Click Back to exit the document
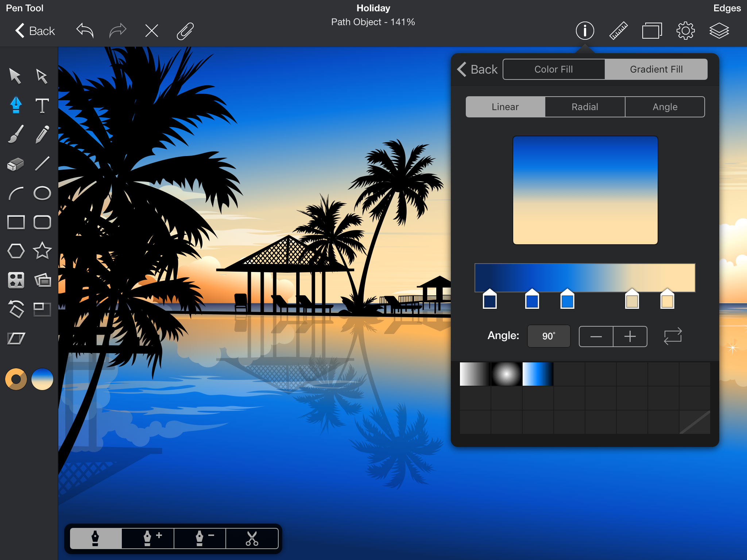The image size is (747, 560). tap(35, 31)
